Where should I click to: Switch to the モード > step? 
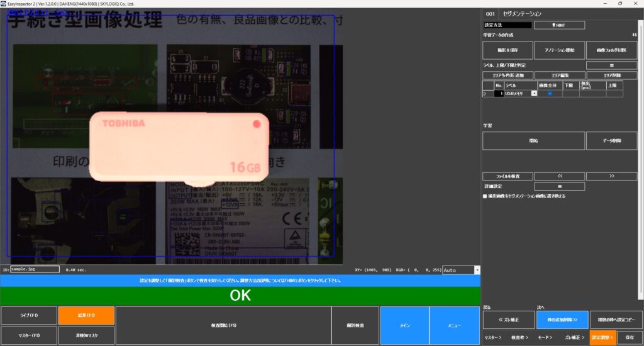(x=545, y=337)
